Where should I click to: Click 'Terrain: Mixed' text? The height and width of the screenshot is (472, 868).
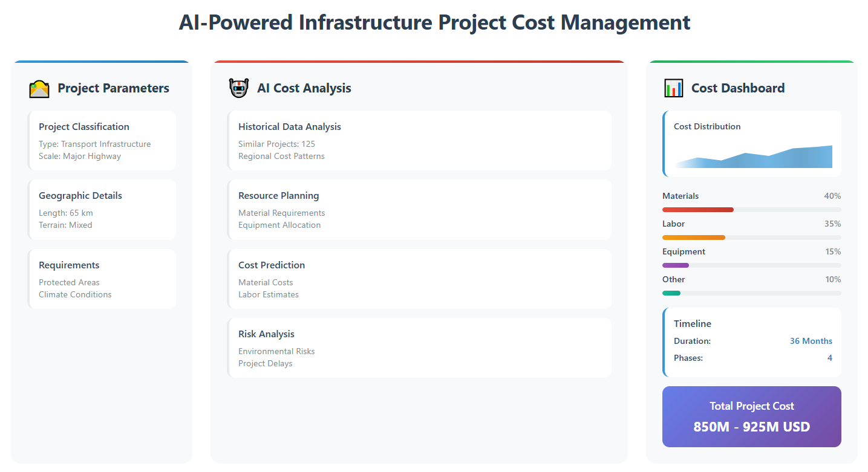(65, 225)
